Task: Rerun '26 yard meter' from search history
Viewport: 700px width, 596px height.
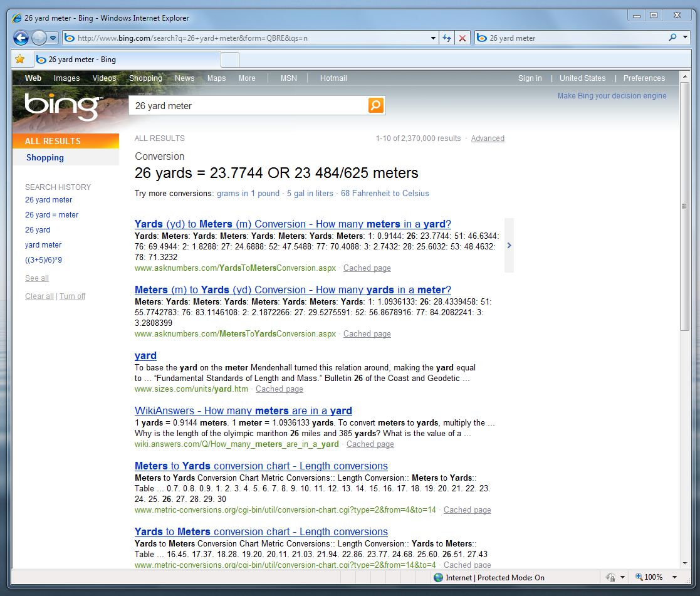Action: 49,199
